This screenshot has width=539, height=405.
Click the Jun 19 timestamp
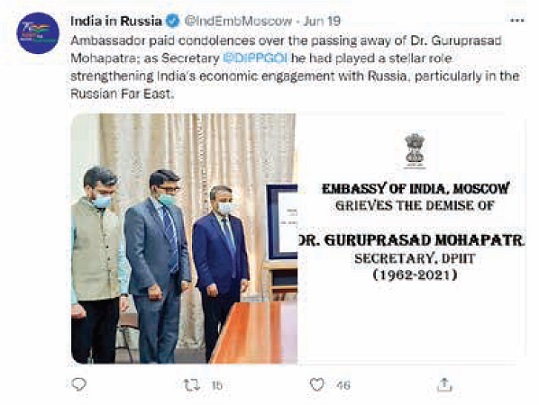322,21
